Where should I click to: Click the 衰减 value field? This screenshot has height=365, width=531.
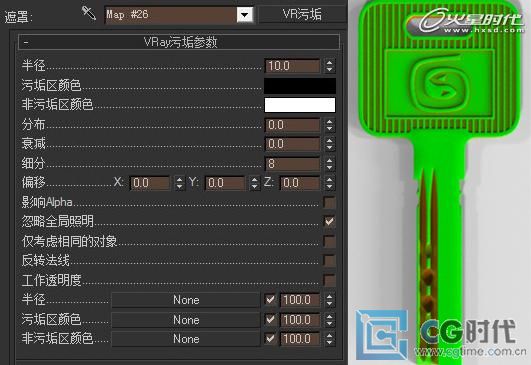292,144
